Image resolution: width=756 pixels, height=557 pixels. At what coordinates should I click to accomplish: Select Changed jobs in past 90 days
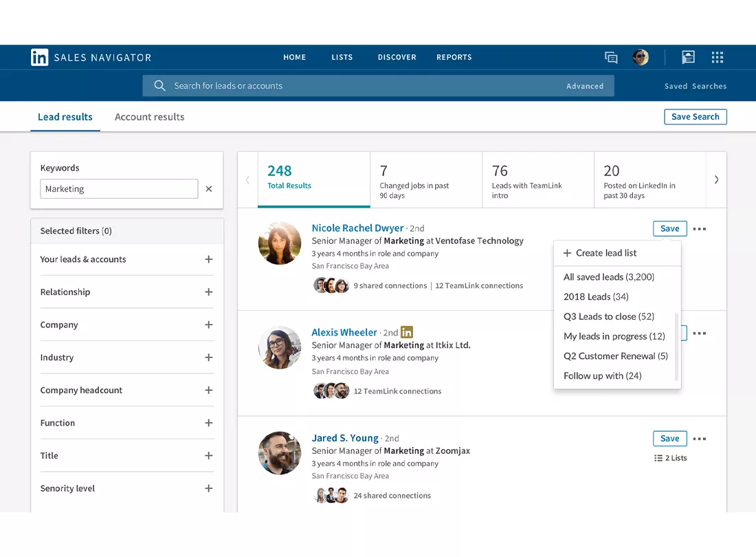426,180
